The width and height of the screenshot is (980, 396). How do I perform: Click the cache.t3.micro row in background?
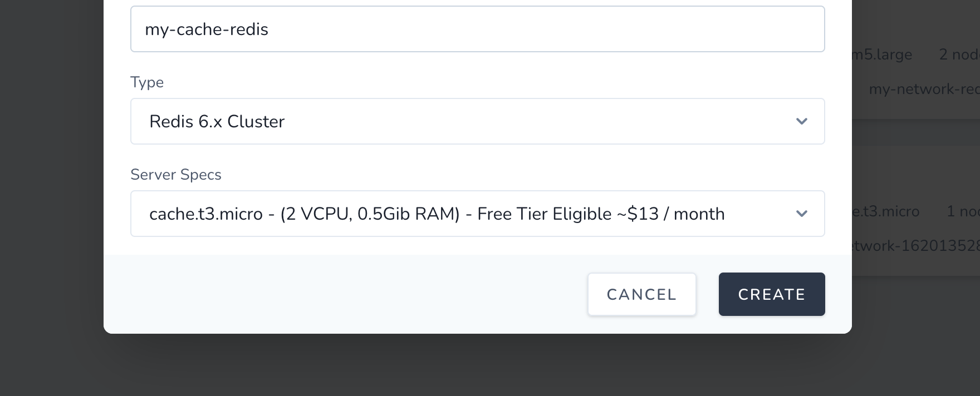(x=891, y=211)
